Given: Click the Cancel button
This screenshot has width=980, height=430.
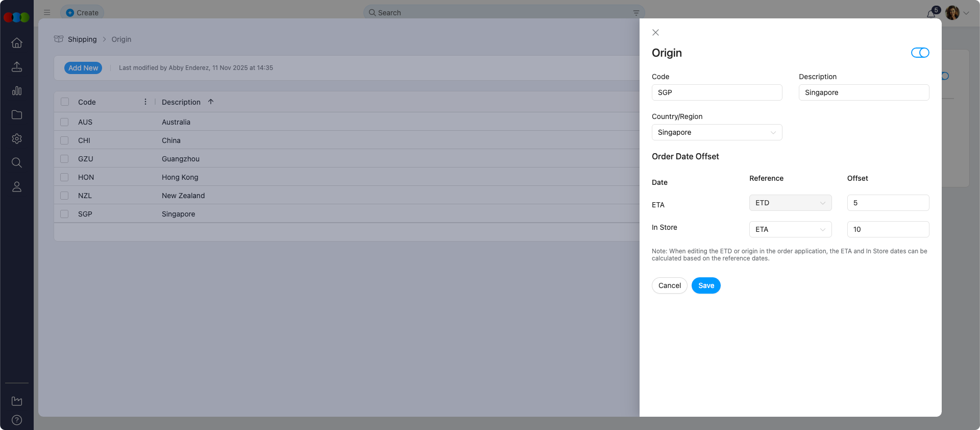Looking at the screenshot, I should pyautogui.click(x=669, y=285).
